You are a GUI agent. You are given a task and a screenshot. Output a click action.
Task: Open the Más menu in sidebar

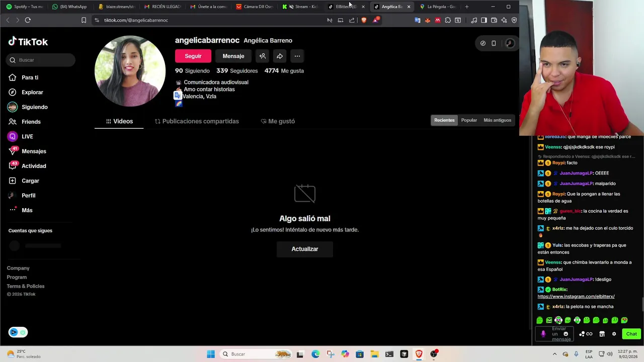21,210
